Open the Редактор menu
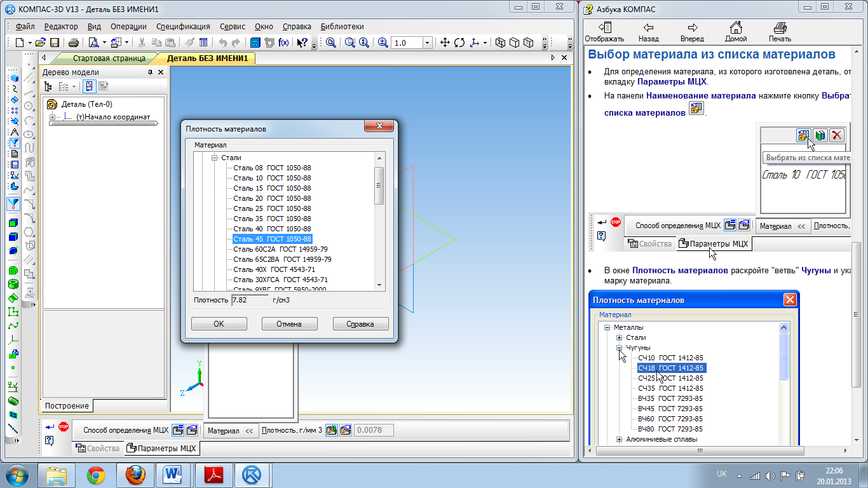Screen dimensions: 868x488 click(x=61, y=27)
